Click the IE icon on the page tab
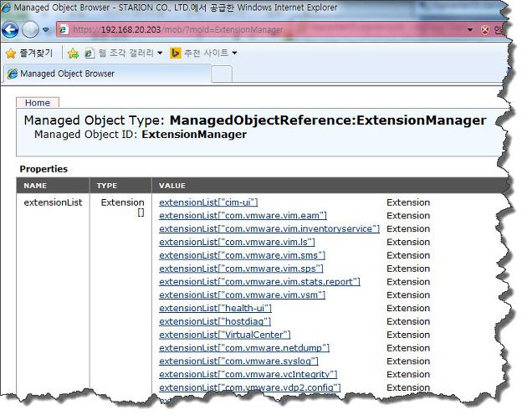 tap(13, 74)
